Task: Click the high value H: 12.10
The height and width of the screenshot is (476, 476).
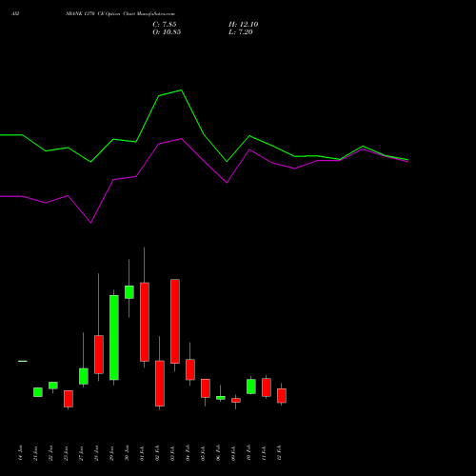Action: (x=243, y=25)
